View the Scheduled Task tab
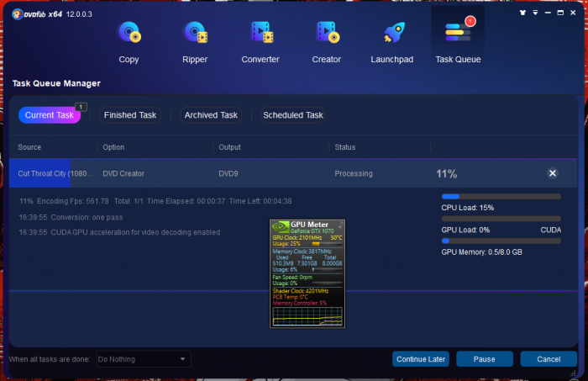Image resolution: width=588 pixels, height=381 pixels. pyautogui.click(x=292, y=115)
